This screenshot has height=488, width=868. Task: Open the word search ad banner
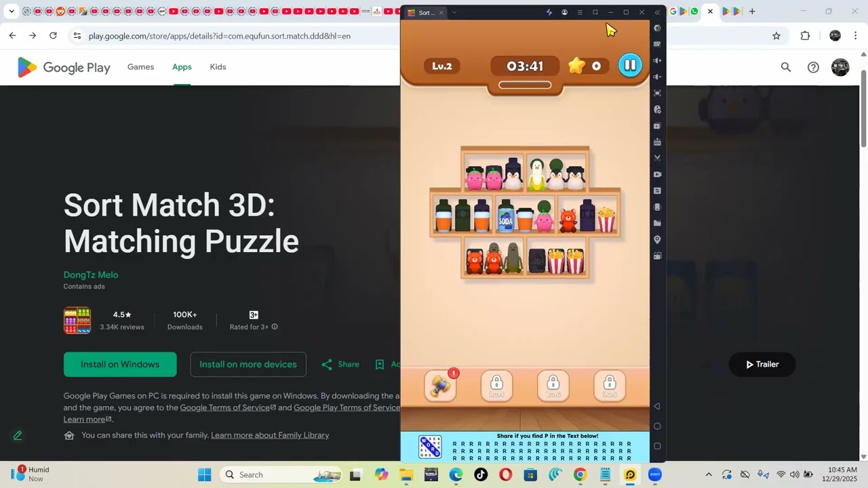[x=525, y=447]
